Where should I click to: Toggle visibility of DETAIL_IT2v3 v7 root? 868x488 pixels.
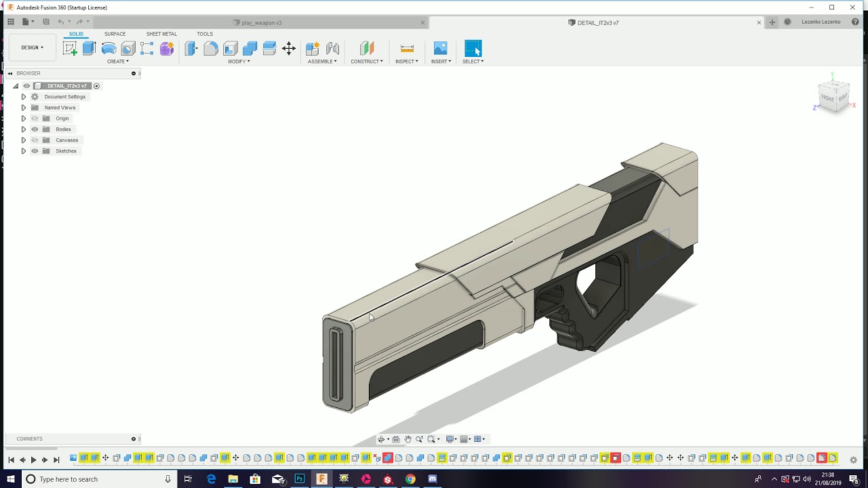(x=26, y=86)
